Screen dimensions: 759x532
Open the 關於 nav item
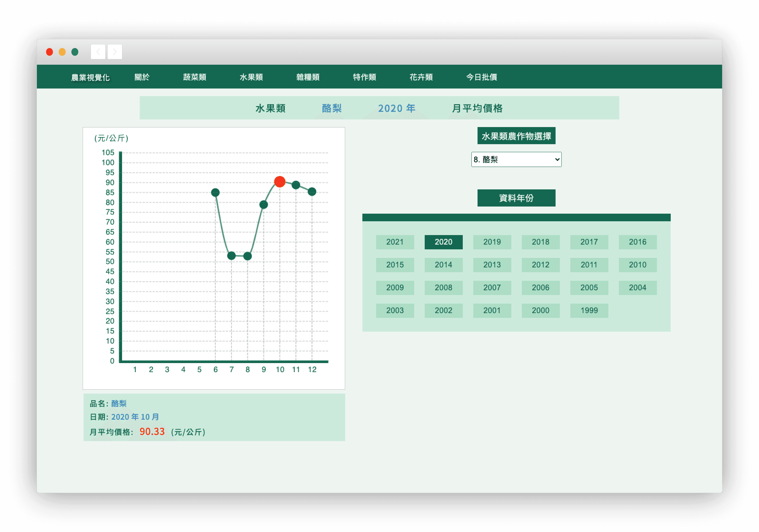[x=142, y=77]
